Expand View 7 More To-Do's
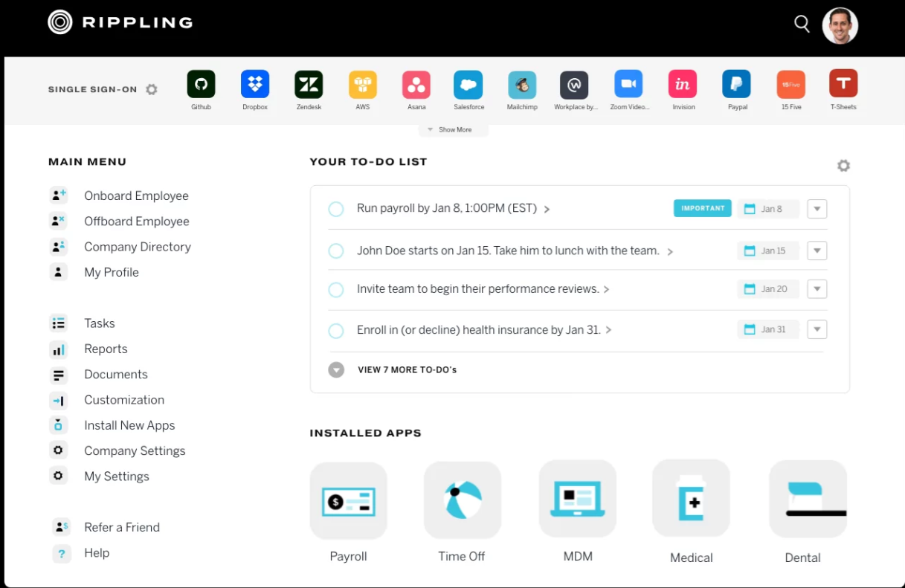The image size is (905, 588). [393, 369]
